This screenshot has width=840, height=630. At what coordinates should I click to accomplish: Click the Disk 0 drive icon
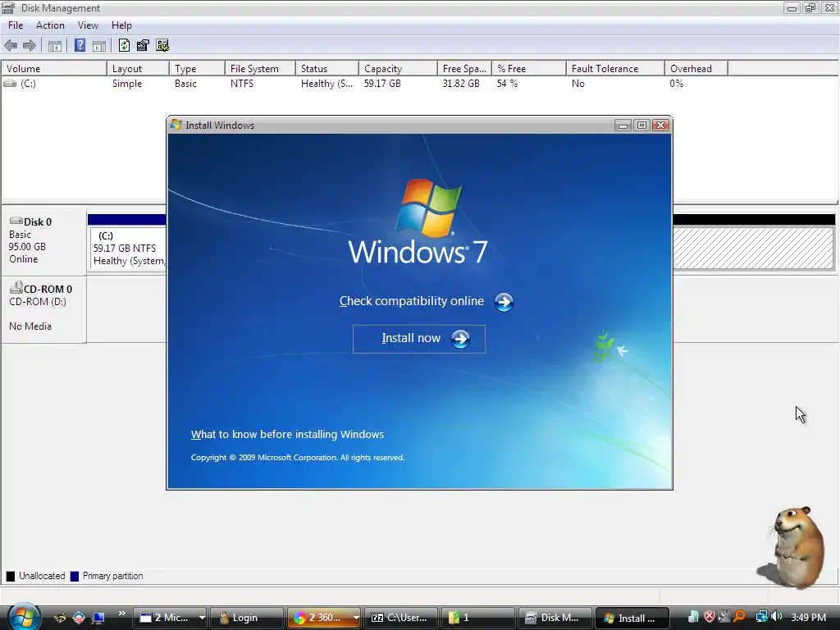[x=16, y=221]
